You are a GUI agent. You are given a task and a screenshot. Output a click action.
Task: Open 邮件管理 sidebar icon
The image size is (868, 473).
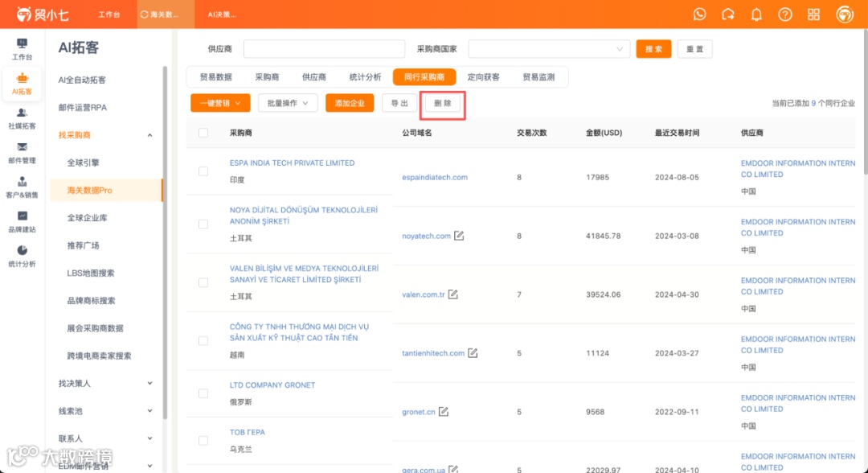point(22,153)
